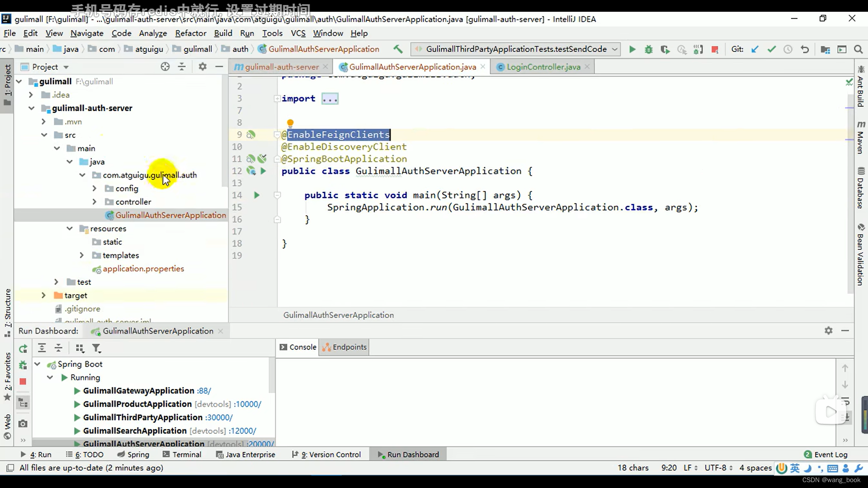Run with coverage icon in toolbar
This screenshot has height=488, width=868.
tap(665, 49)
